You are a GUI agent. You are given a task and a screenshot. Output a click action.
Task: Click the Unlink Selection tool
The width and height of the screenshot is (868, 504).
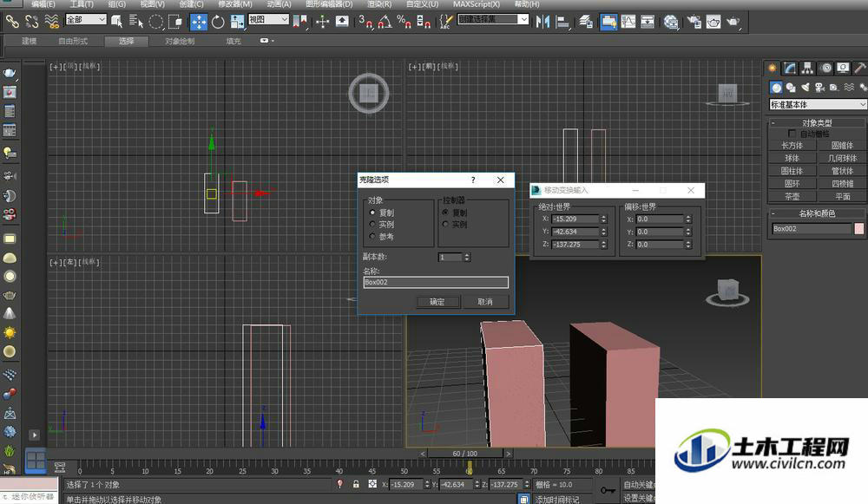click(x=32, y=22)
